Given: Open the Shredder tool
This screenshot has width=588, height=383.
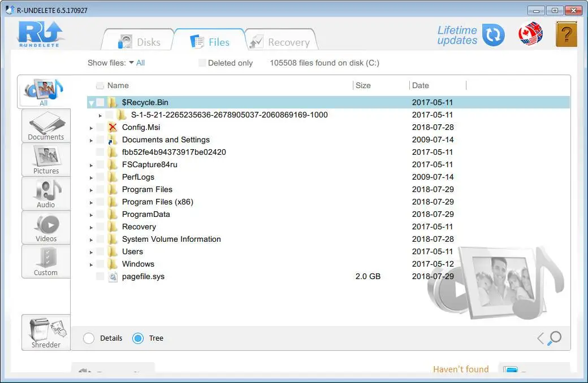Looking at the screenshot, I should (46, 332).
